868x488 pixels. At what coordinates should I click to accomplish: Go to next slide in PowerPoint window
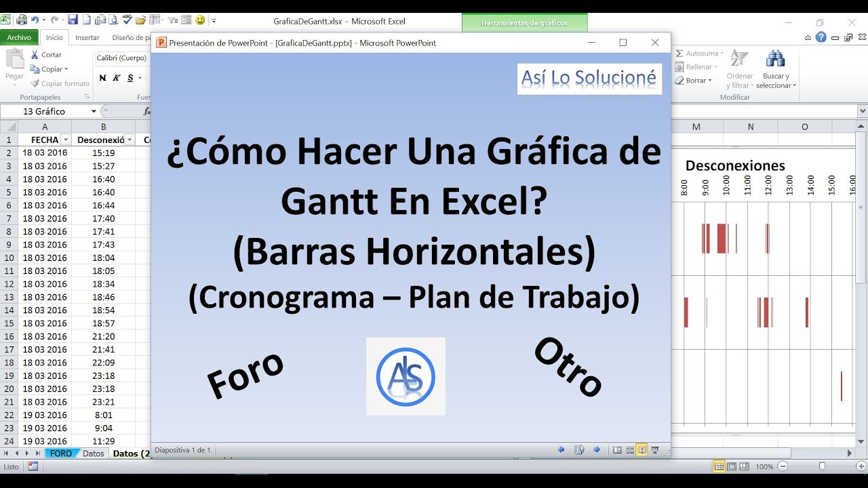point(597,449)
